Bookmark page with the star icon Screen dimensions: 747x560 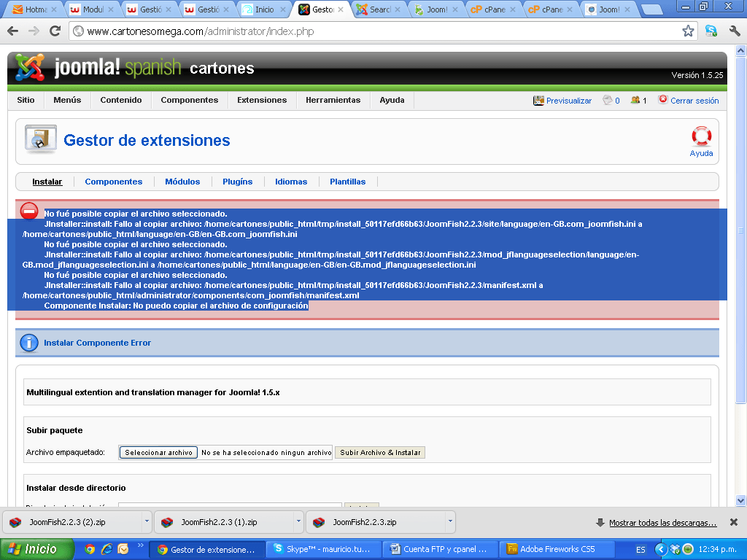pyautogui.click(x=688, y=31)
